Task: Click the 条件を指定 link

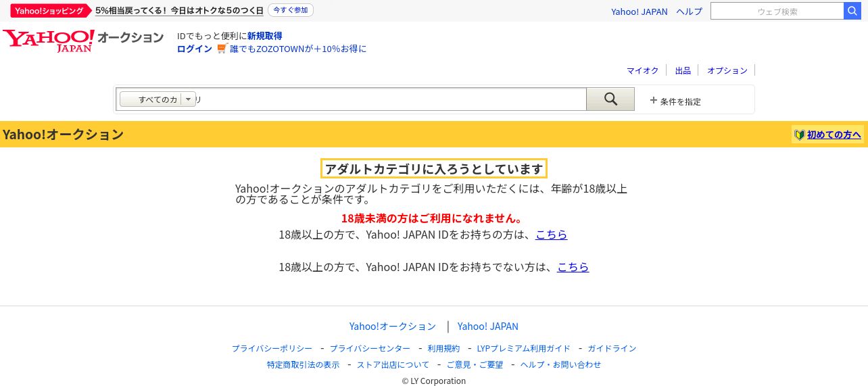Action: coord(681,101)
